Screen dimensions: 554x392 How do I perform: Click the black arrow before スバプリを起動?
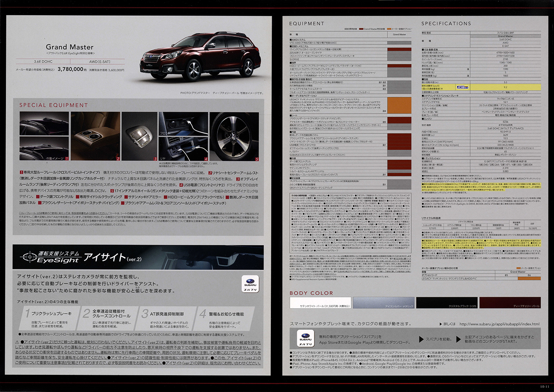[422, 339]
